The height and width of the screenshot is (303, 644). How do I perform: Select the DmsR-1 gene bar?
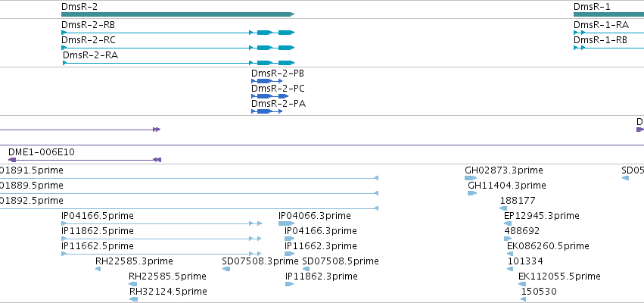[x=608, y=14]
